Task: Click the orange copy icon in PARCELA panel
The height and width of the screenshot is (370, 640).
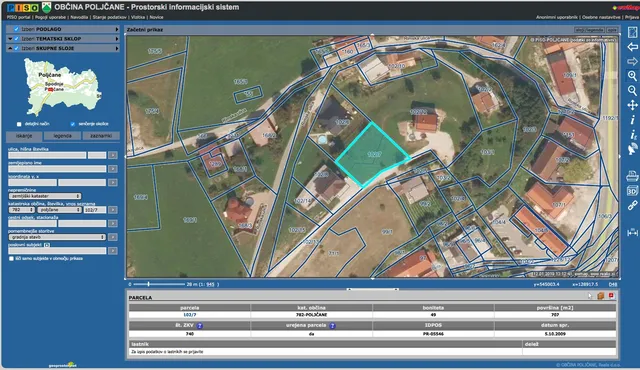Action: point(600,296)
